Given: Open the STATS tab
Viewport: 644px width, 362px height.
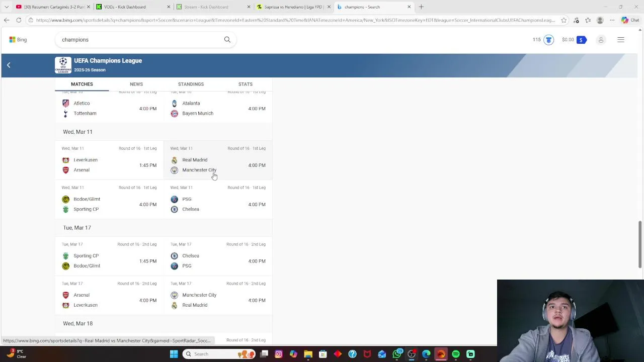Looking at the screenshot, I should click(246, 84).
